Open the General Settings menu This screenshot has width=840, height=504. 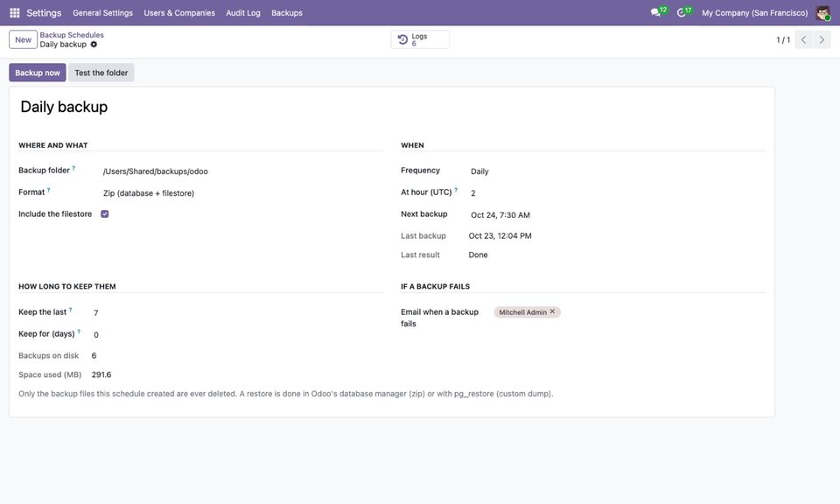pos(103,13)
